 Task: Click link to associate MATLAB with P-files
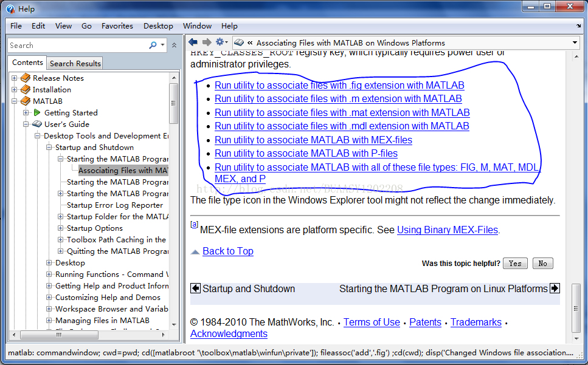(x=306, y=154)
